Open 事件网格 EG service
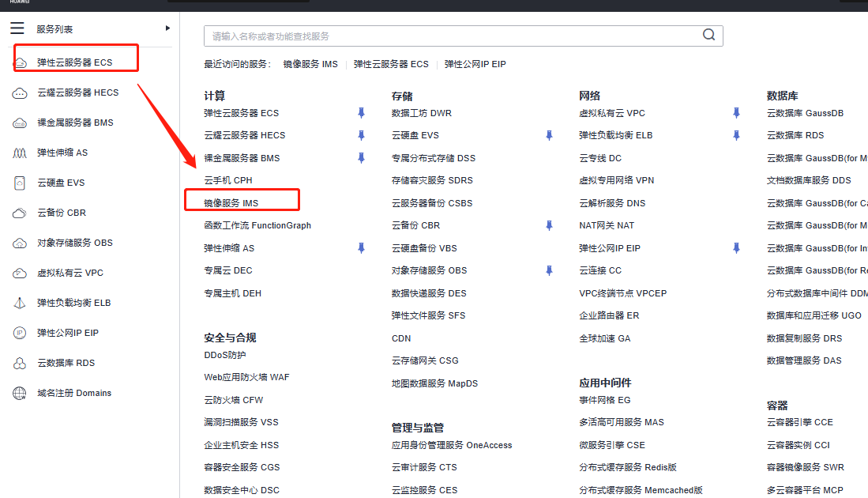The width and height of the screenshot is (868, 498). (605, 400)
